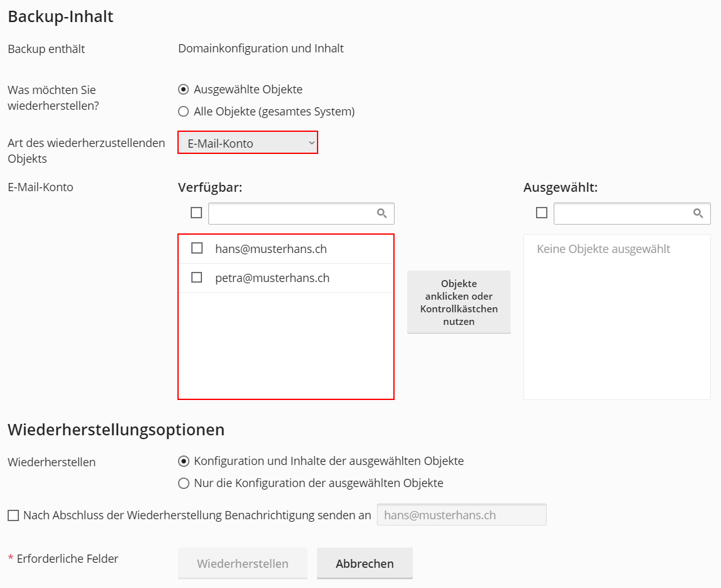Toggle the select-all checkbox under Verfügbar

(x=196, y=213)
